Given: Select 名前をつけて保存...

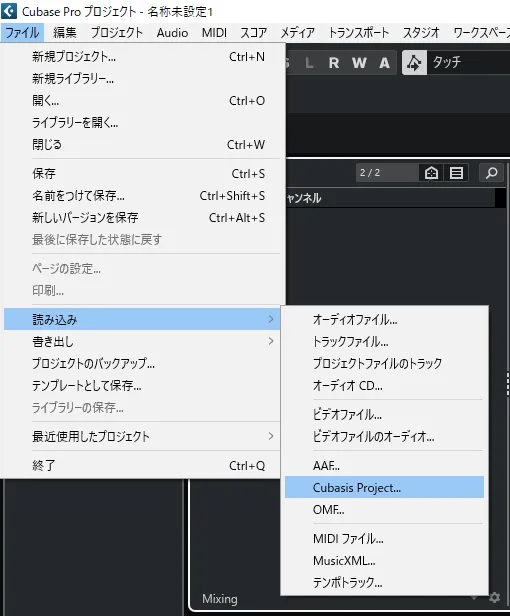Looking at the screenshot, I should (x=142, y=195).
